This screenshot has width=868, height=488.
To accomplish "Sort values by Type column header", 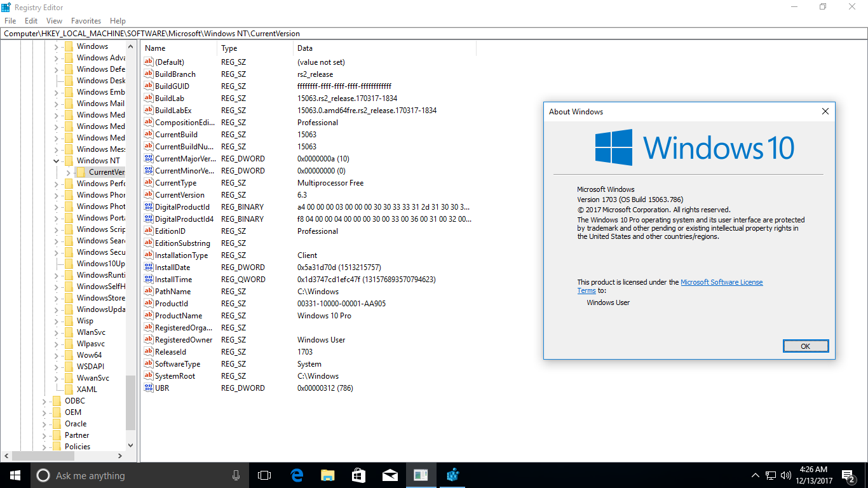I will 255,48.
